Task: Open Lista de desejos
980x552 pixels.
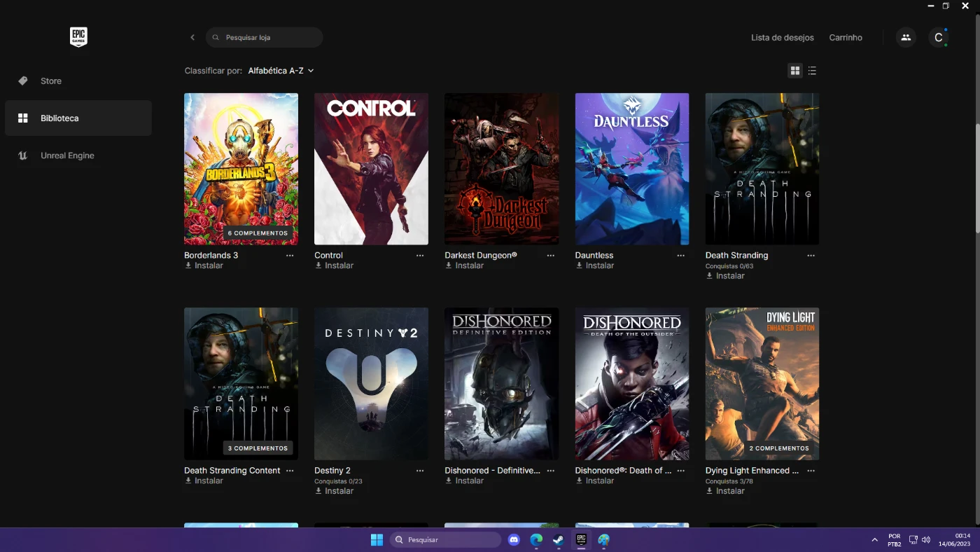Action: click(x=783, y=38)
